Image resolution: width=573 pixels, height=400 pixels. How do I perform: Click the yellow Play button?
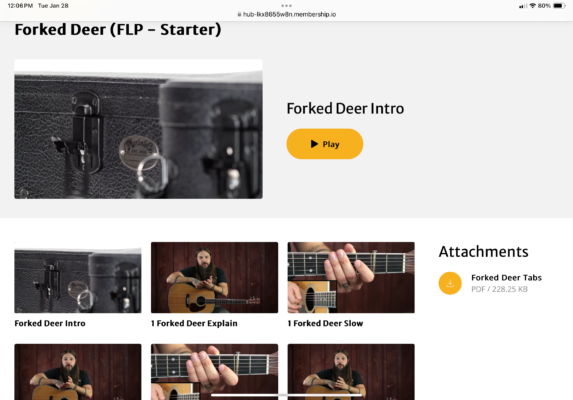point(325,144)
